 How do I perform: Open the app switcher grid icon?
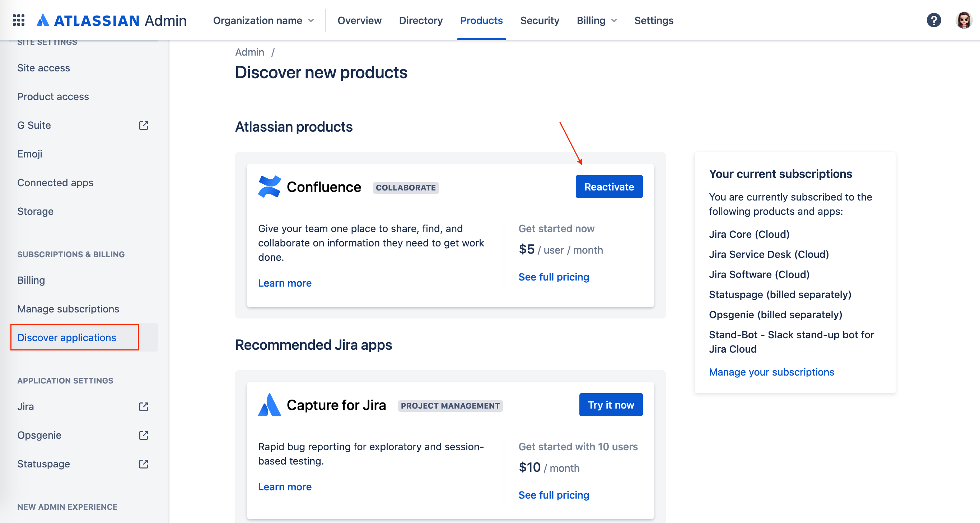tap(19, 20)
